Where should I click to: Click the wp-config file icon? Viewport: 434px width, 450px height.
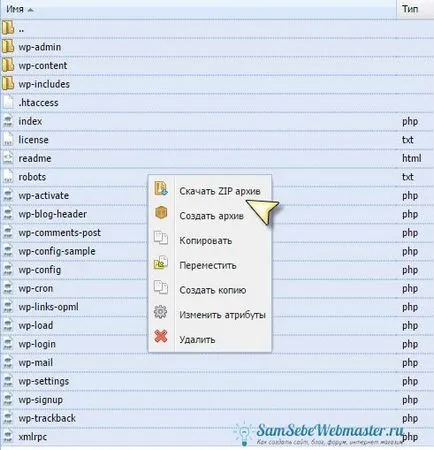(x=8, y=269)
